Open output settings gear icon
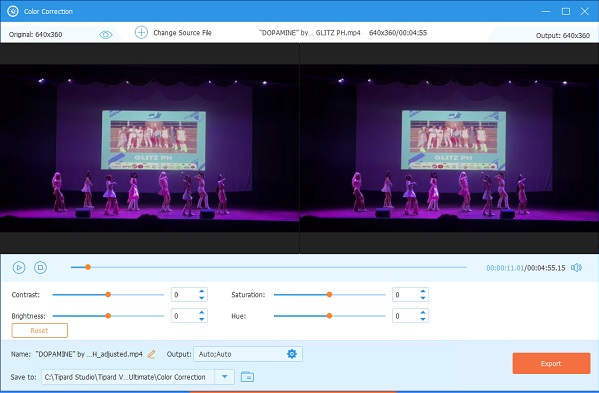599x393 pixels. [291, 354]
